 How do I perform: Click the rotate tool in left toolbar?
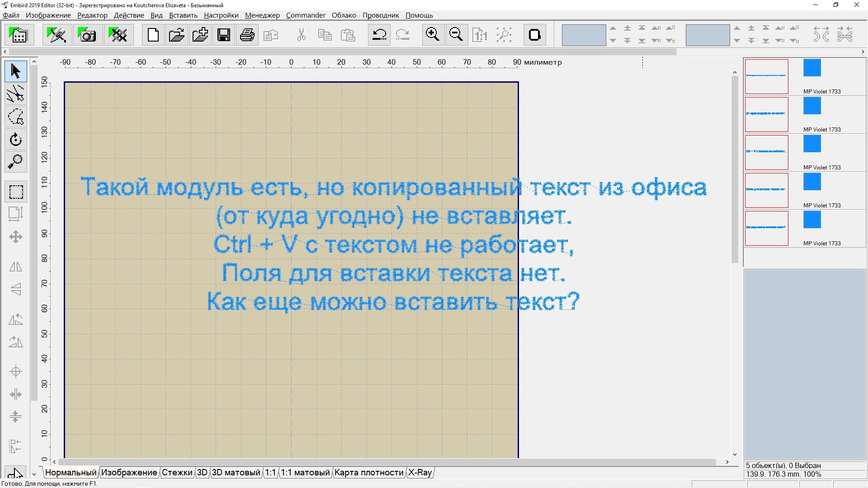click(x=16, y=139)
